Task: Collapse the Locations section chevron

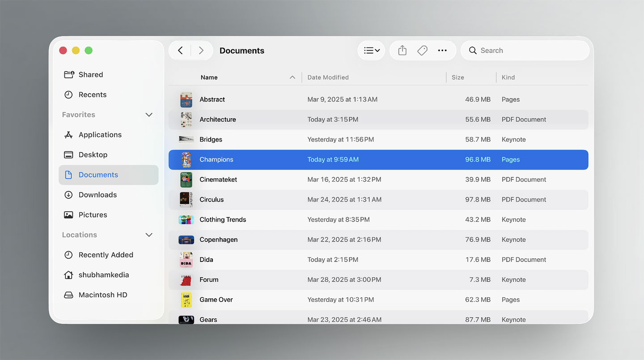Action: [x=149, y=235]
